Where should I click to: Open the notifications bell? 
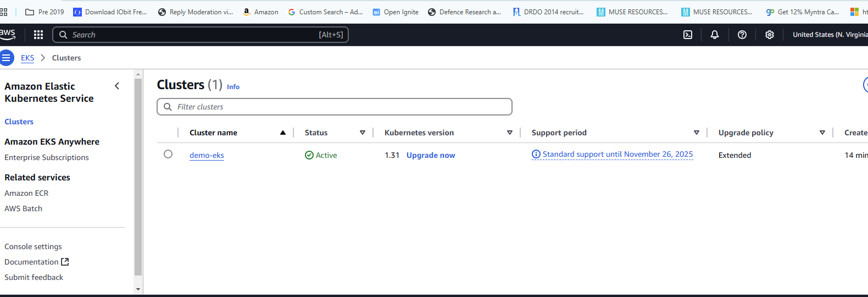pos(715,35)
